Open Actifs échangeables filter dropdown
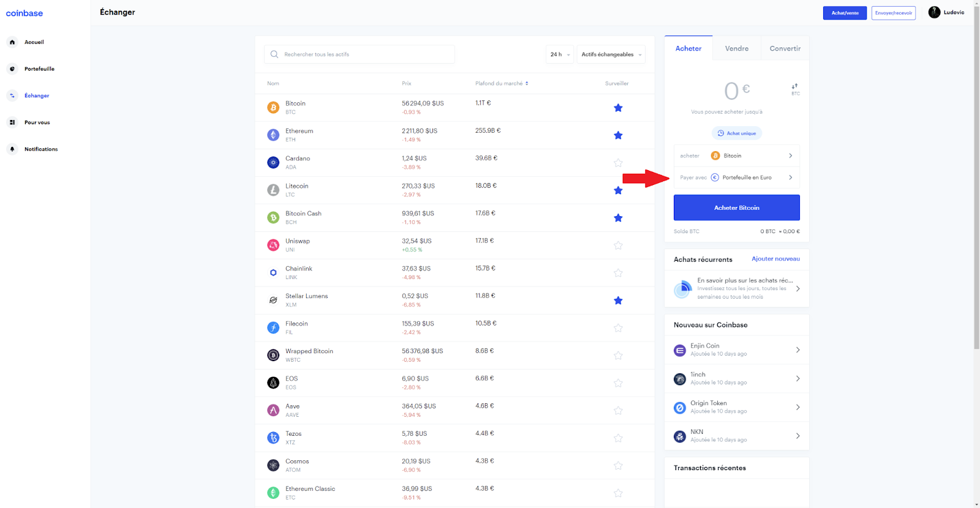The height and width of the screenshot is (508, 980). (611, 54)
